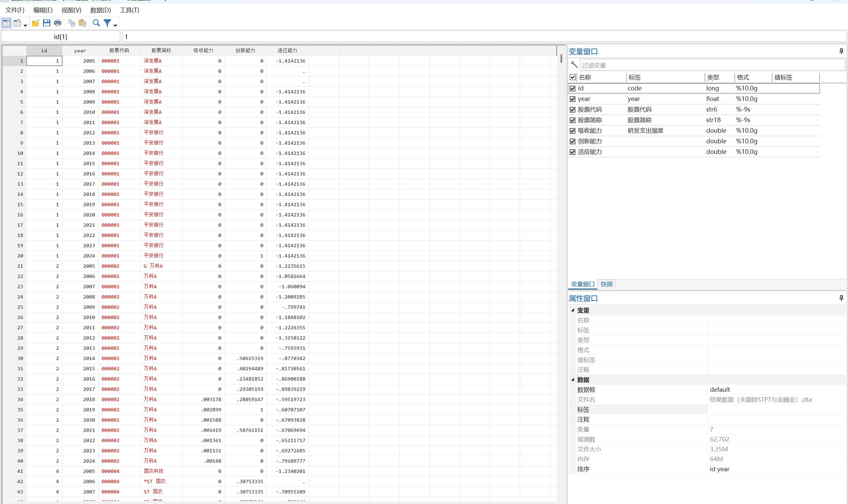
Task: Save data with the floppy disk icon
Action: (47, 23)
